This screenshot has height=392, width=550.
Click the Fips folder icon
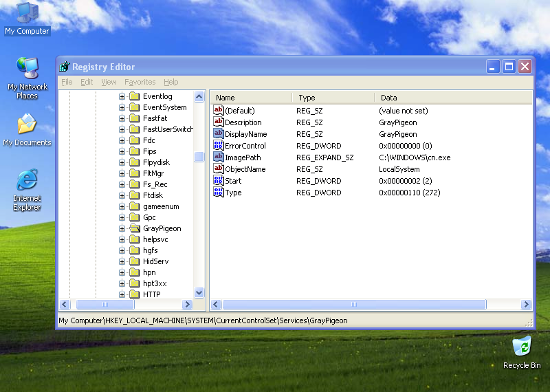(135, 151)
